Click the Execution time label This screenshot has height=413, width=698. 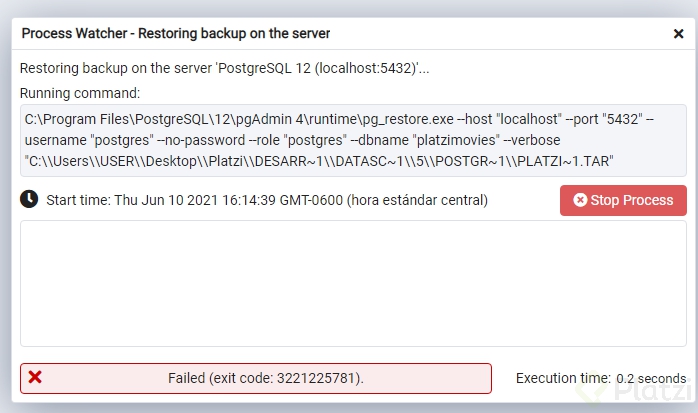(x=562, y=378)
